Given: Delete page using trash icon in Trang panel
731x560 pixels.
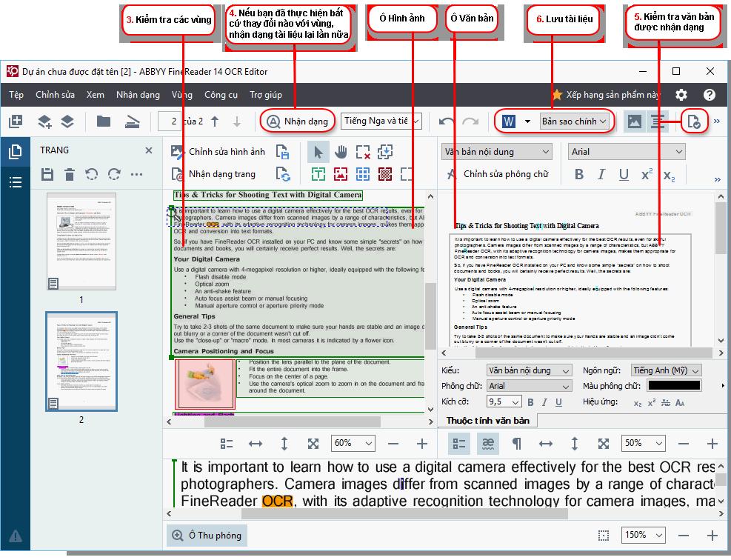Looking at the screenshot, I should 70,174.
